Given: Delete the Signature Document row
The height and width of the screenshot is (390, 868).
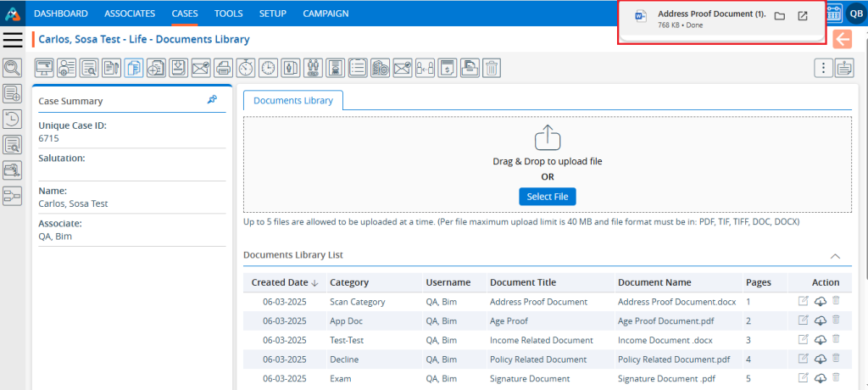Looking at the screenshot, I should click(836, 376).
